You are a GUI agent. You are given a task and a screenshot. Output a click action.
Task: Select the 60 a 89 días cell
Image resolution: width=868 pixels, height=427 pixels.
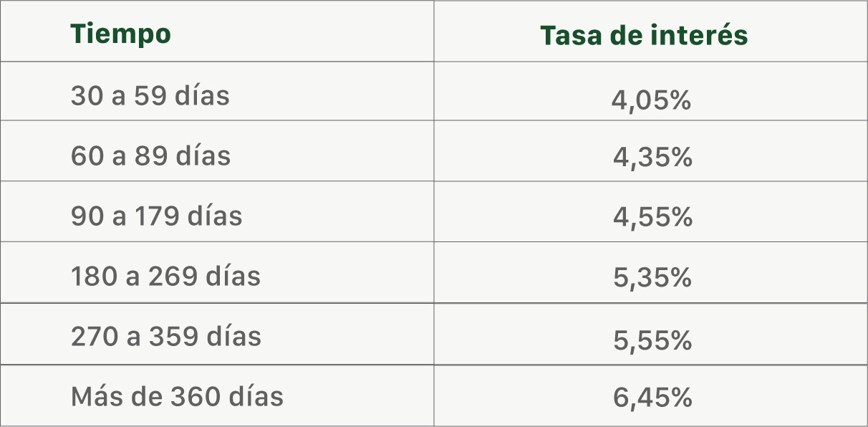click(150, 155)
